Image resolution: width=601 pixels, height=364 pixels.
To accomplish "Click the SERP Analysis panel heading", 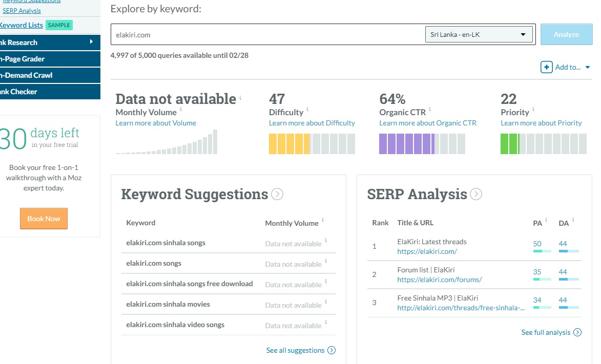I will [417, 194].
